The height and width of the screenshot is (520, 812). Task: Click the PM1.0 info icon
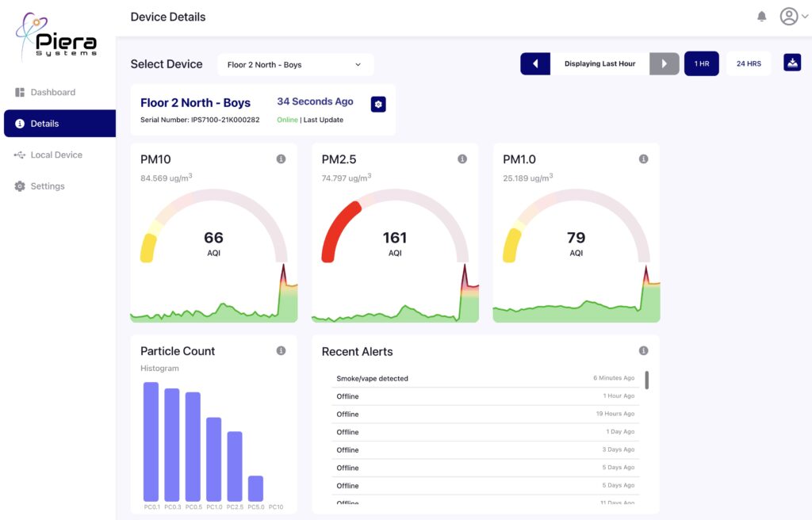point(644,159)
